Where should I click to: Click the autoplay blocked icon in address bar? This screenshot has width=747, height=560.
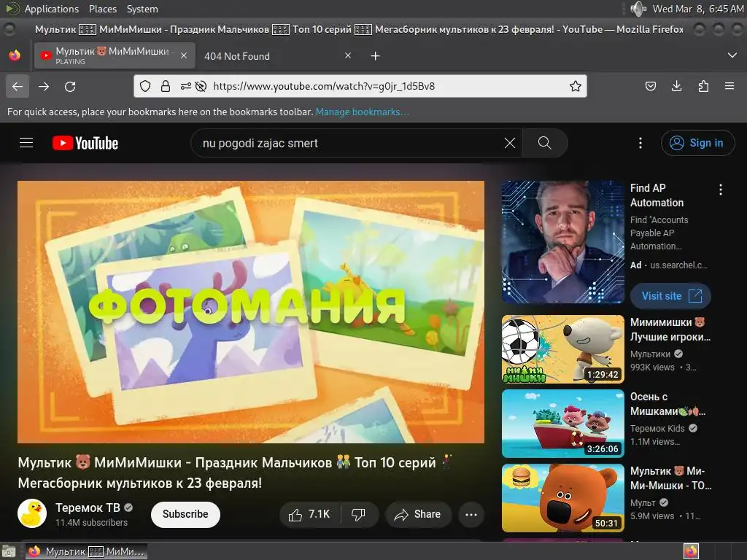pos(201,86)
